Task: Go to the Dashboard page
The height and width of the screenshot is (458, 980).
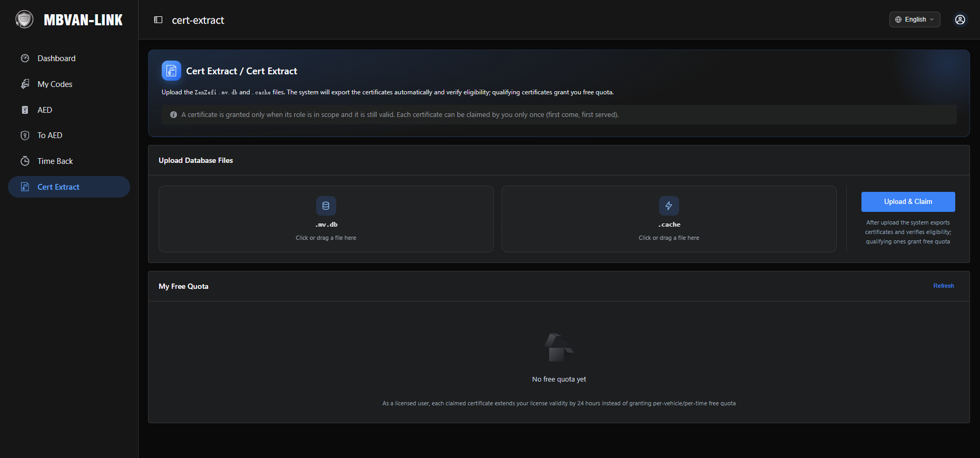Action: [69, 58]
